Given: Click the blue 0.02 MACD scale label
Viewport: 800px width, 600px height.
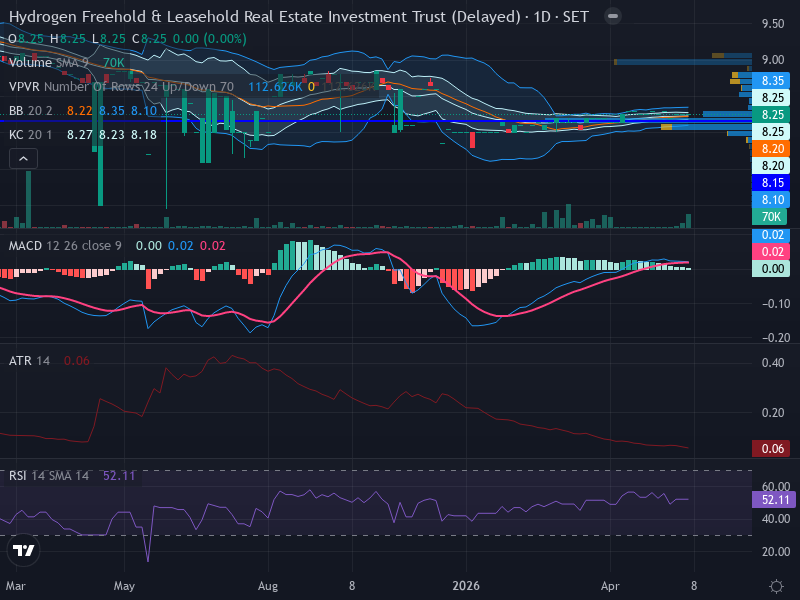Looking at the screenshot, I should click(x=771, y=235).
